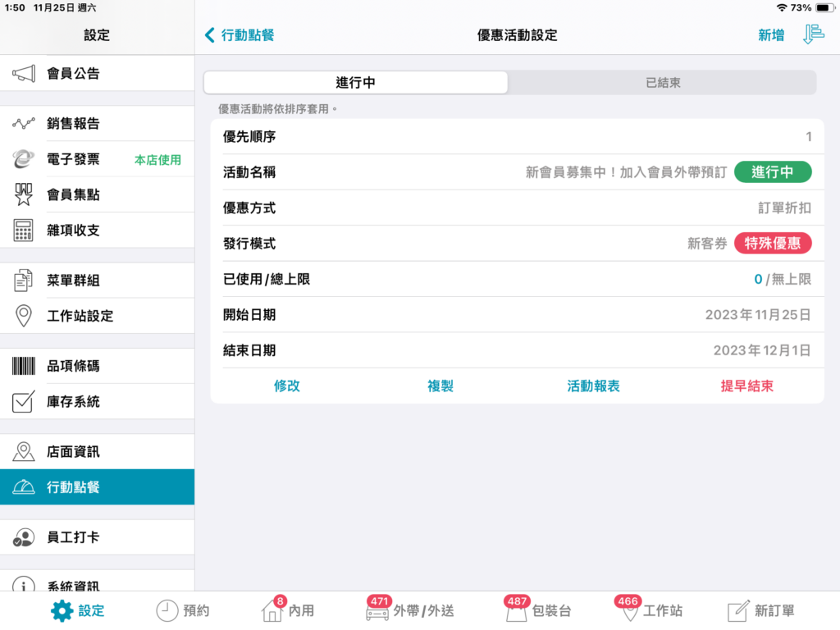
Task: Select the 會員集點 sidebar label
Action: [73, 194]
